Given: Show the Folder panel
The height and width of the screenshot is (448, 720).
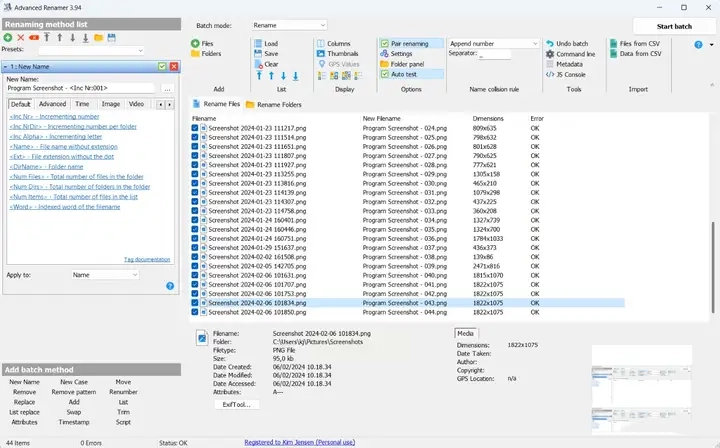Looking at the screenshot, I should (x=402, y=64).
